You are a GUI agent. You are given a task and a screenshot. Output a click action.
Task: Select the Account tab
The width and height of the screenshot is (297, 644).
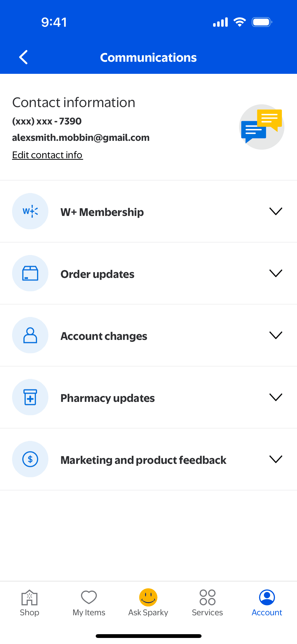267,602
